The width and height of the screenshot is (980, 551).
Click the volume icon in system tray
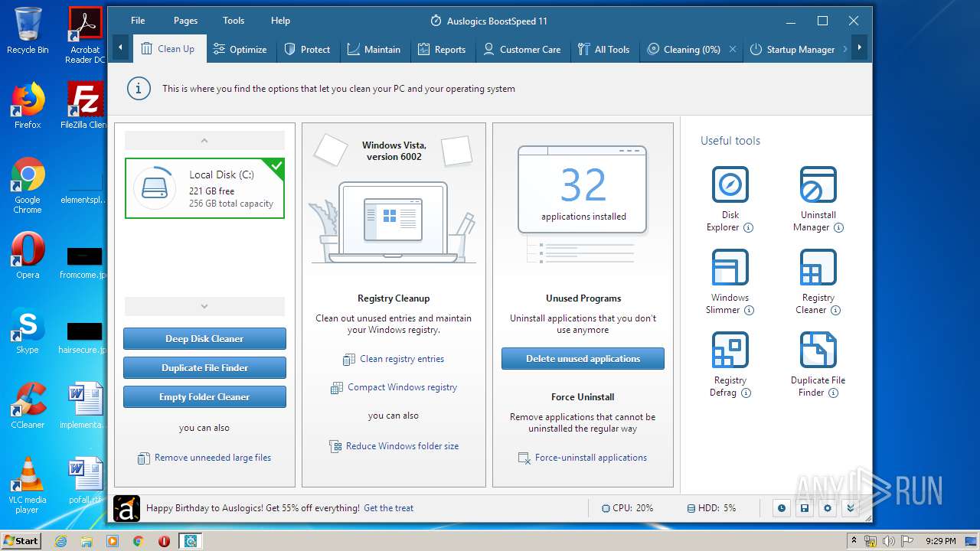888,541
